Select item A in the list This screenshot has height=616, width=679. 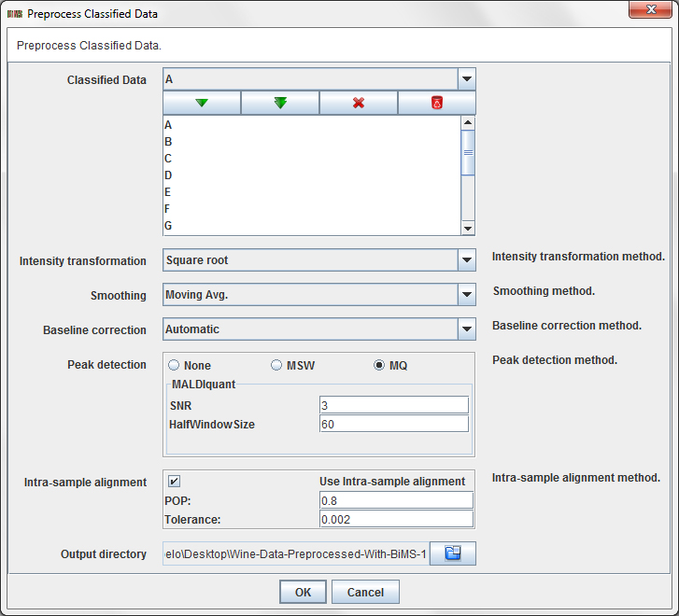click(x=312, y=125)
